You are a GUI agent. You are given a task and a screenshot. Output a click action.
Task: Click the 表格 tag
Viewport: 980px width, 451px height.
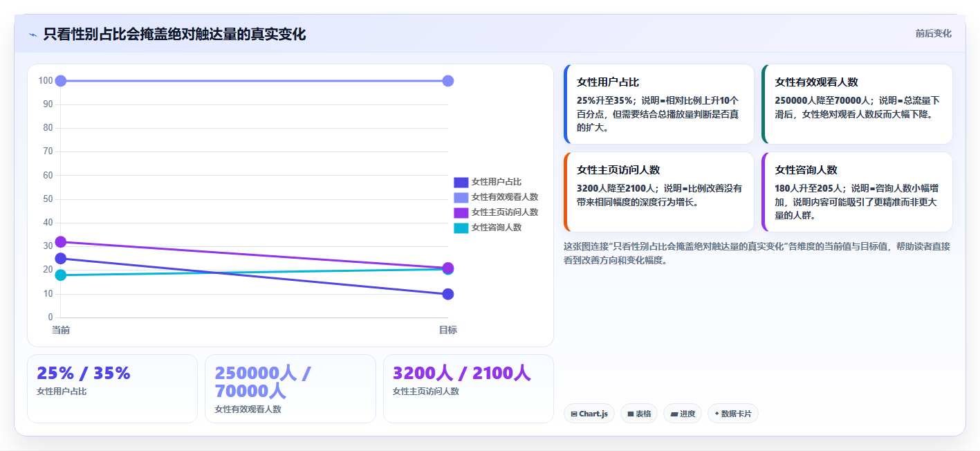[x=639, y=414]
